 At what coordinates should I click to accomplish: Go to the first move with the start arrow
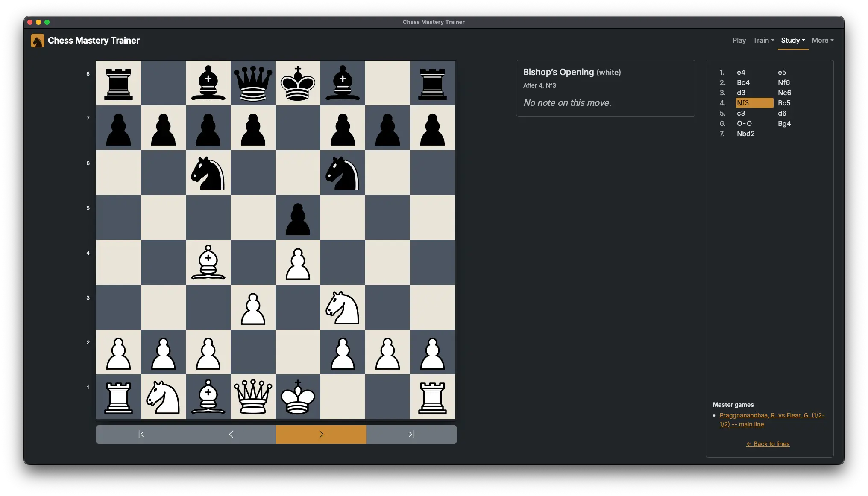pyautogui.click(x=141, y=434)
